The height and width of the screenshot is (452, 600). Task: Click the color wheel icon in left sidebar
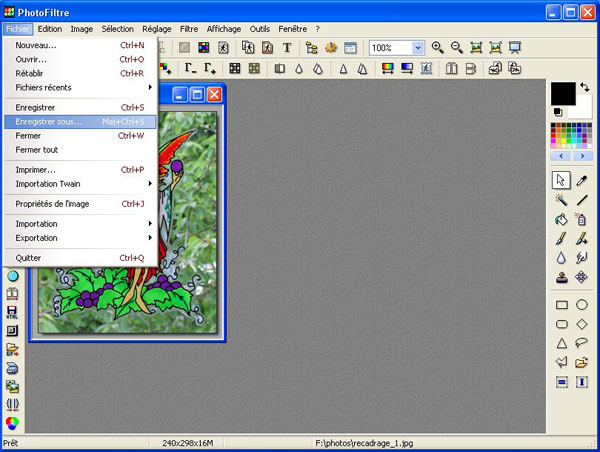click(x=12, y=423)
